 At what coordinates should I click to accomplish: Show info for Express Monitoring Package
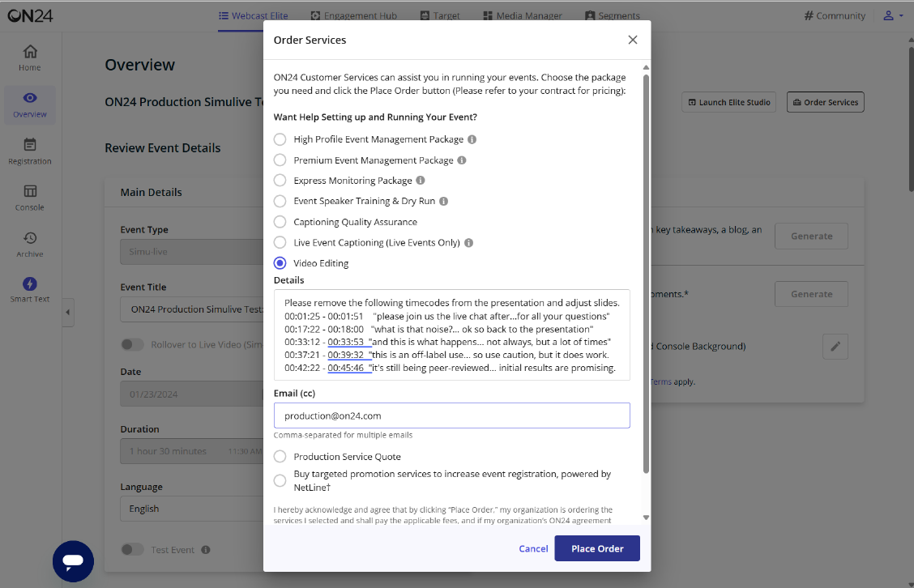coord(421,180)
